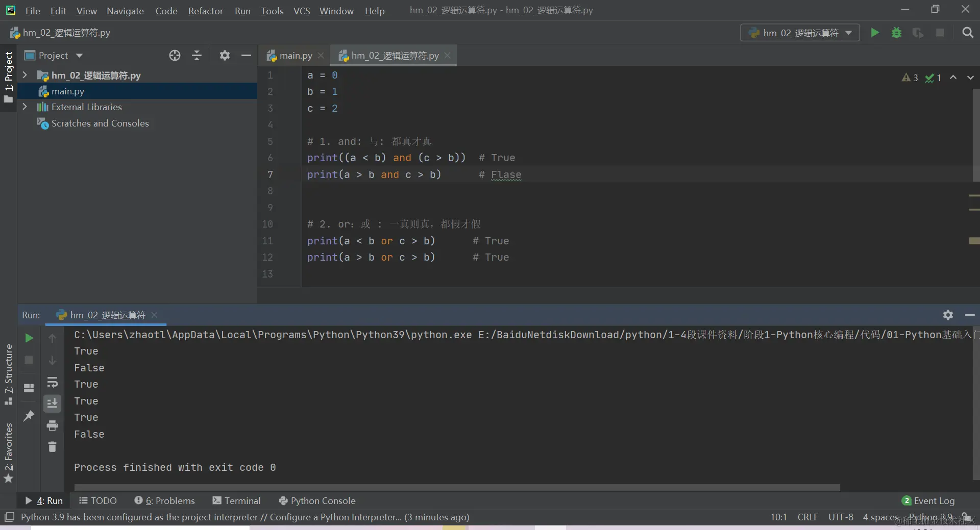This screenshot has width=980, height=530.
Task: Hide the Project tool window
Action: (x=246, y=56)
